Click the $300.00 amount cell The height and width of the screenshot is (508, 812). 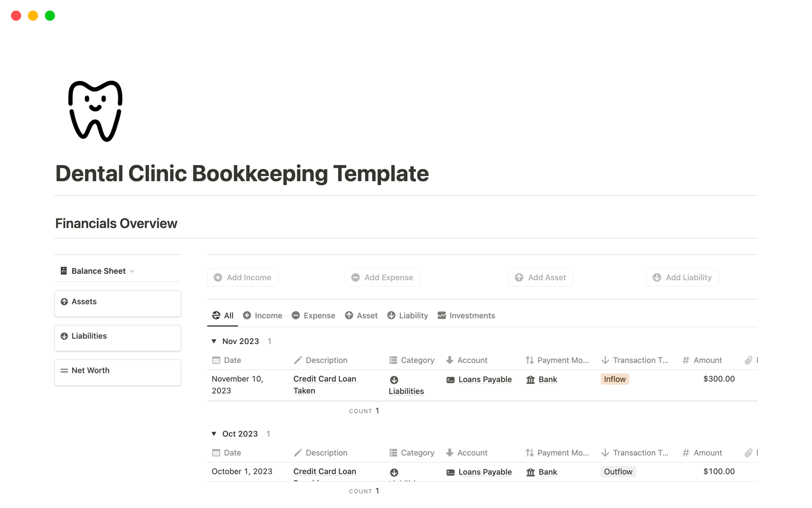719,379
